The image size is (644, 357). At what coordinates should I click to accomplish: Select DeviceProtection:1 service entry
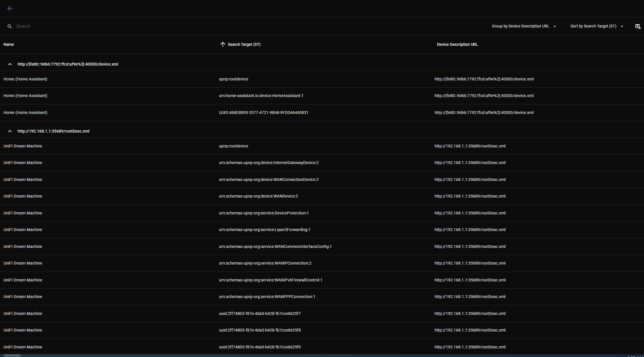click(264, 213)
